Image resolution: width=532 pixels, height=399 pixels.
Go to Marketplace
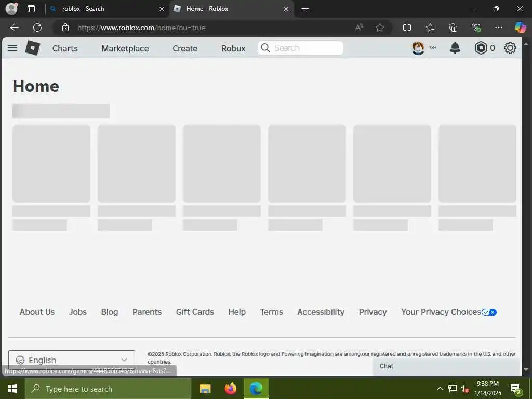click(125, 48)
